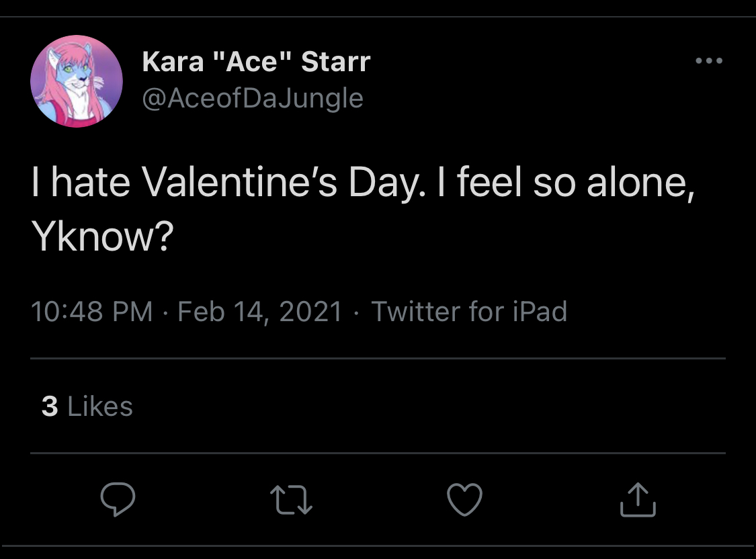Image resolution: width=756 pixels, height=559 pixels.
Task: Tap the surname Starr in the display name
Action: point(336,62)
